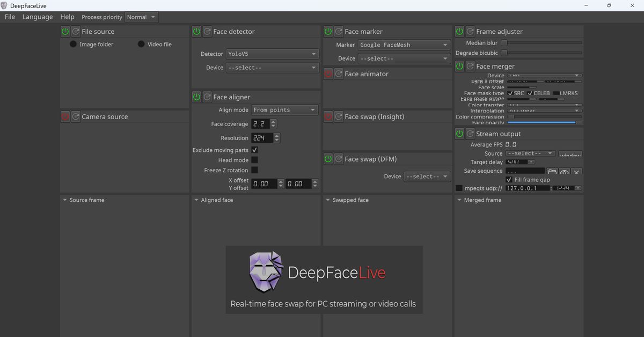
Task: Click the mpegts udp 127.0.0.1 address field
Action: (x=528, y=188)
